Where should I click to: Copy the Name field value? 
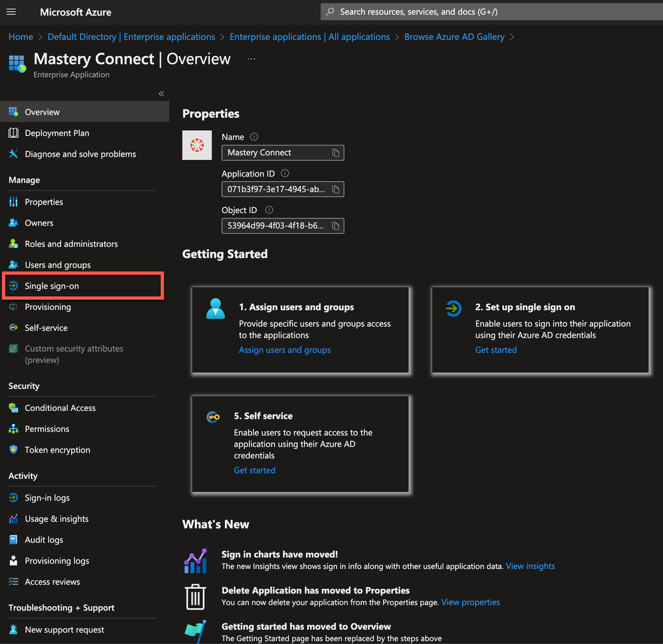click(x=336, y=153)
